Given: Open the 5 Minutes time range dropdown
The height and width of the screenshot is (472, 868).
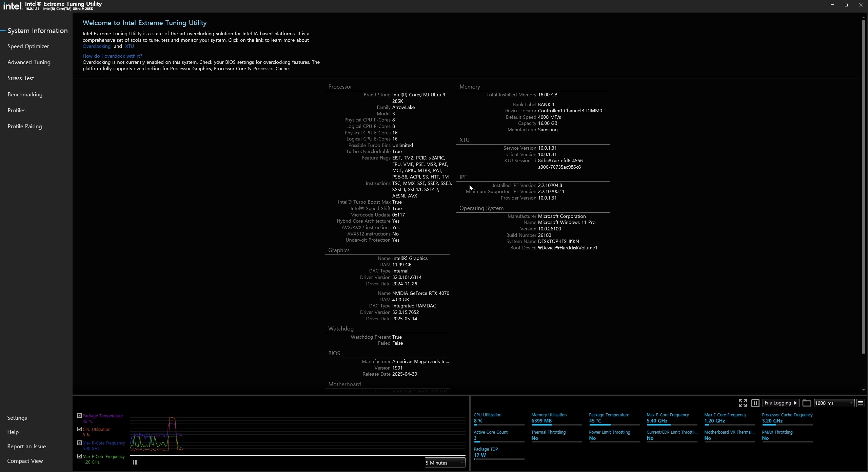Looking at the screenshot, I should pos(445,463).
